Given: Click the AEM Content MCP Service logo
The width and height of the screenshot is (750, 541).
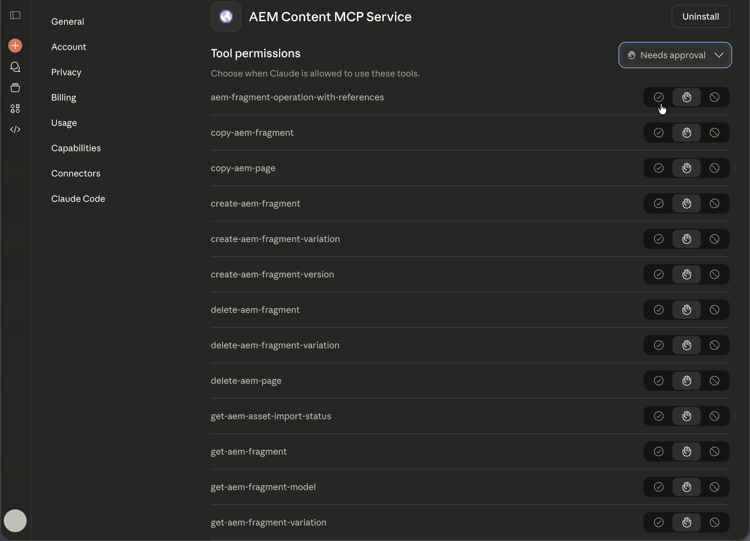Looking at the screenshot, I should (x=226, y=16).
